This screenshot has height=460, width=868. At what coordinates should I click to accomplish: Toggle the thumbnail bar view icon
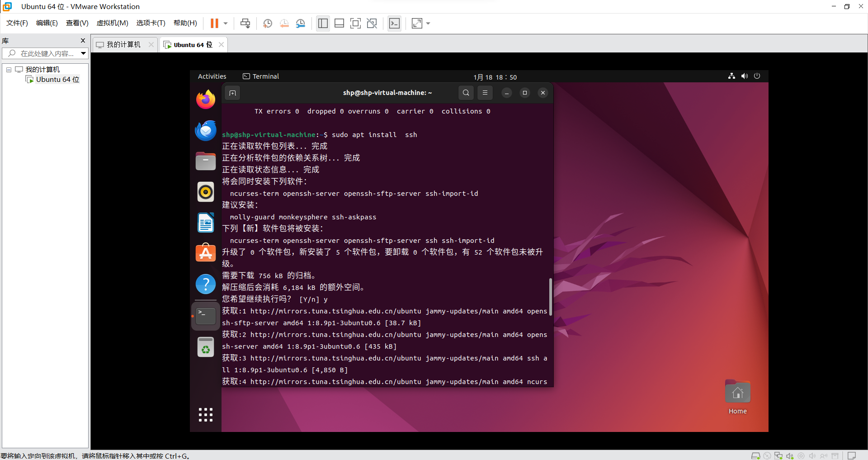(x=340, y=23)
